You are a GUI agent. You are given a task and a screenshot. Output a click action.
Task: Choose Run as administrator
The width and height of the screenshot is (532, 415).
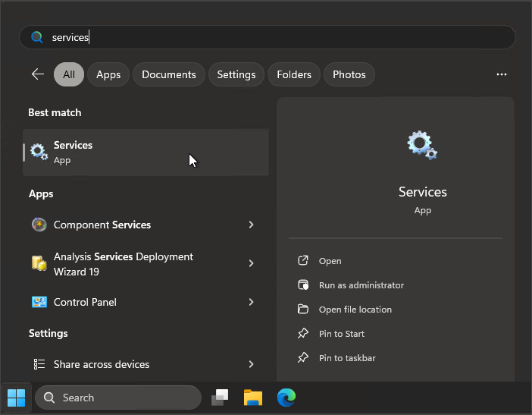(361, 285)
